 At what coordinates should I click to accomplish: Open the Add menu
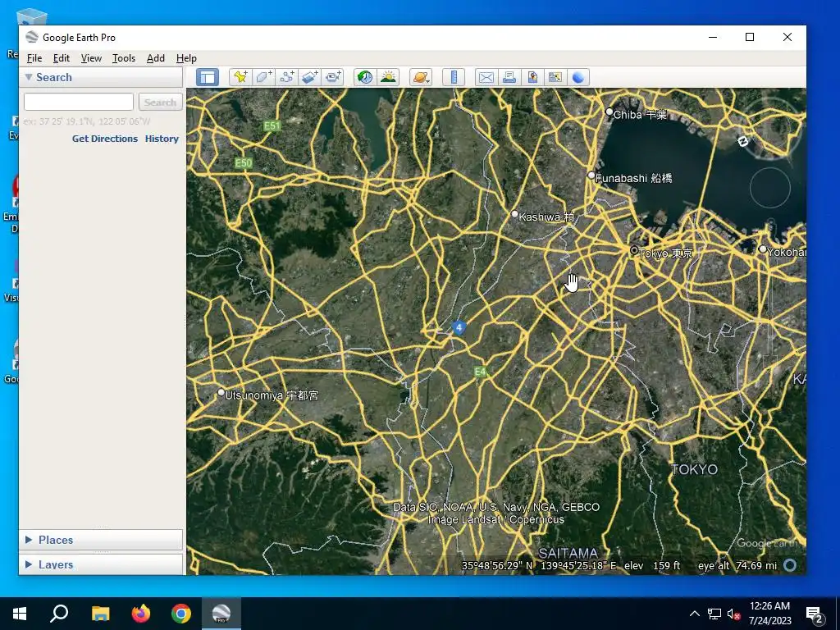(x=156, y=58)
